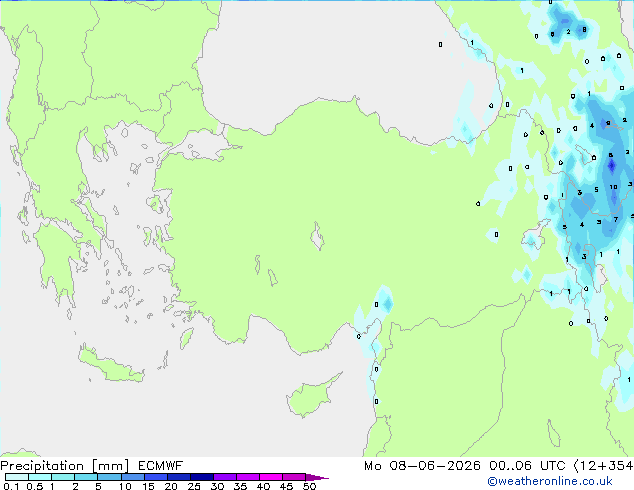Click the 0.1–0.5 mm legend color box
The width and height of the screenshot is (634, 490).
(x=17, y=477)
